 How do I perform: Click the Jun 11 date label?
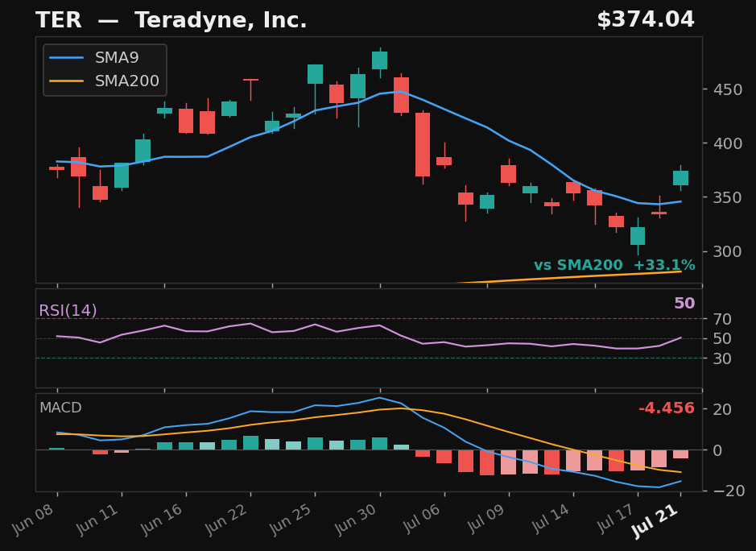(x=97, y=519)
